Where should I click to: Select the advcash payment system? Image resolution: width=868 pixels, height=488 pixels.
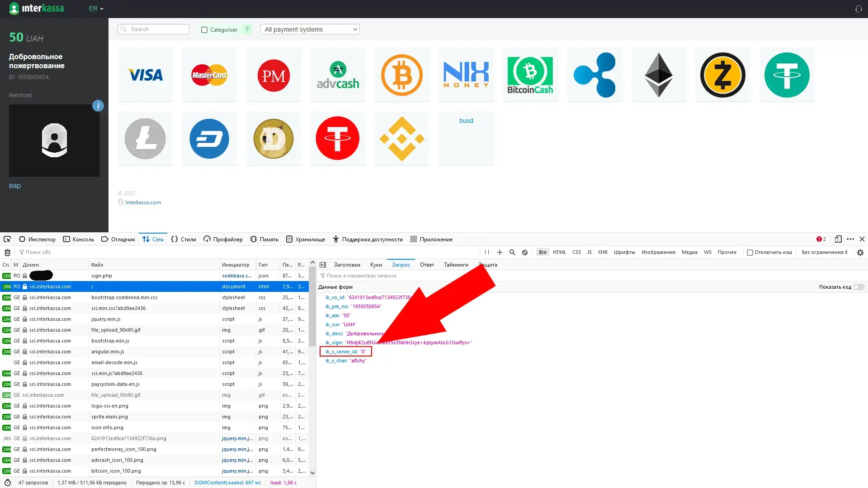tap(338, 75)
